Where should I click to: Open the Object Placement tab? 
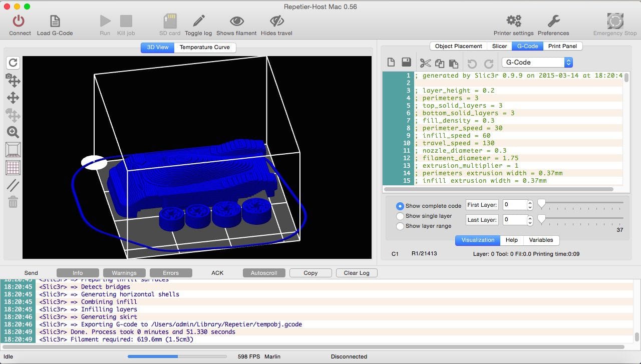click(458, 46)
